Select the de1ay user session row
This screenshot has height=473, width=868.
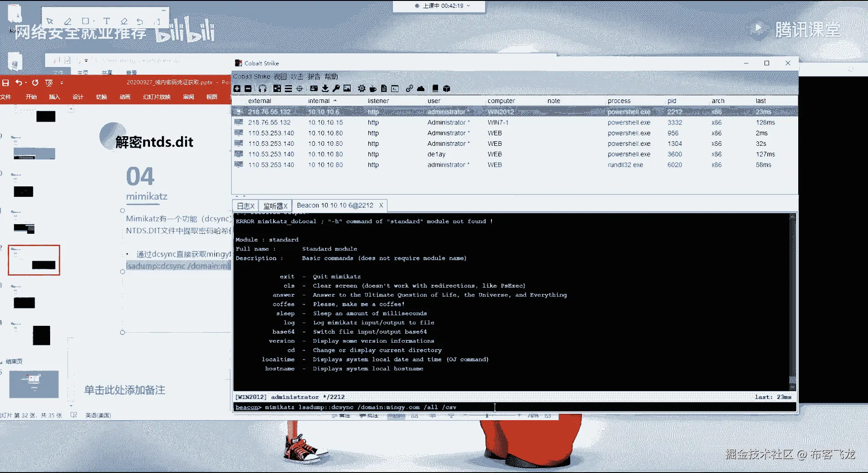(515, 154)
